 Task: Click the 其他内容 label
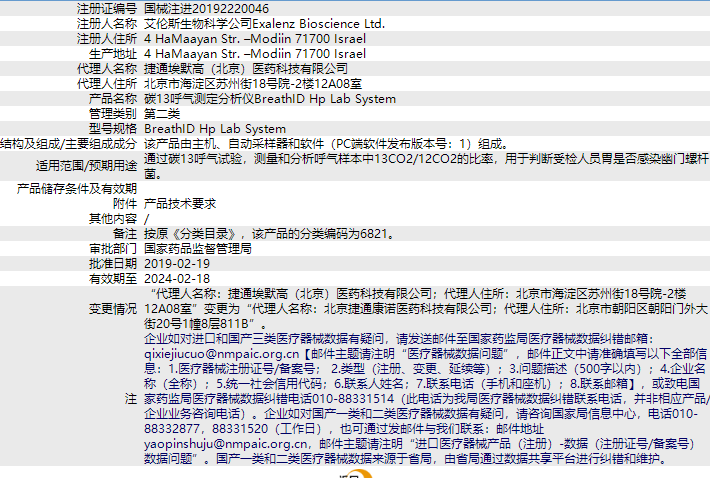[113, 219]
